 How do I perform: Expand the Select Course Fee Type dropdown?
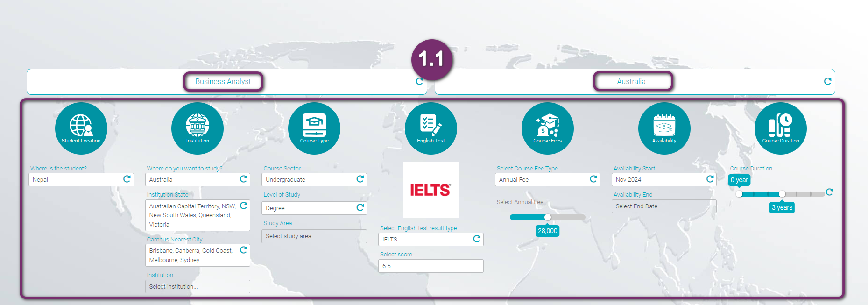[x=542, y=179]
